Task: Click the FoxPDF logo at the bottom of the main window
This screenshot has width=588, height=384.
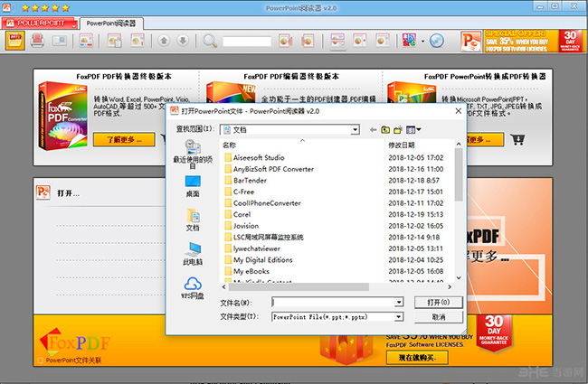Action: coord(74,342)
